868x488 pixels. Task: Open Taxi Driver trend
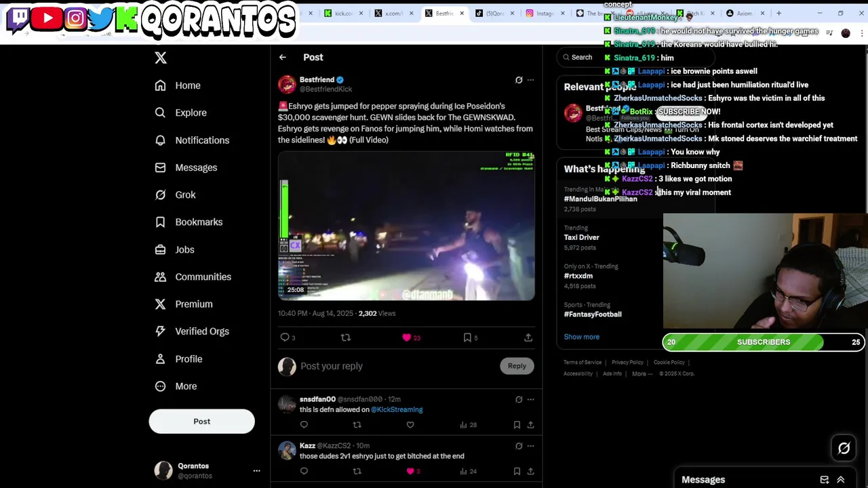[581, 238]
